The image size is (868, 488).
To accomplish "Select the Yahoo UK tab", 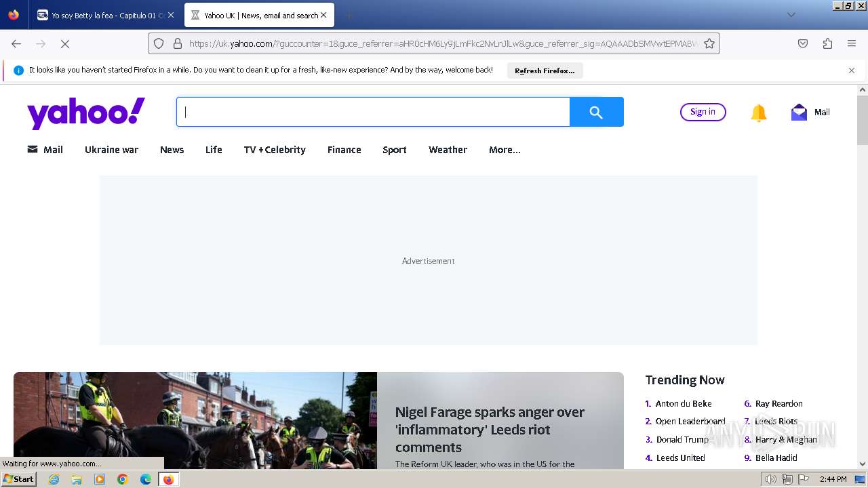I will pyautogui.click(x=259, y=15).
